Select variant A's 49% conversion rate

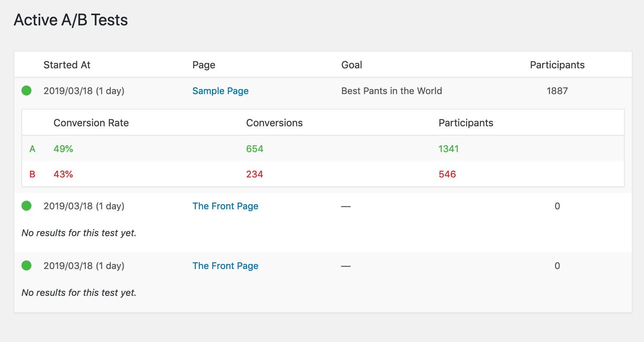(63, 149)
